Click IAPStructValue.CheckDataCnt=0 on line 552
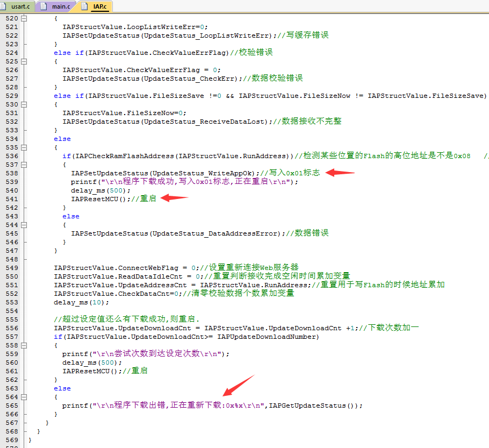This screenshot has width=489, height=448. 116,294
